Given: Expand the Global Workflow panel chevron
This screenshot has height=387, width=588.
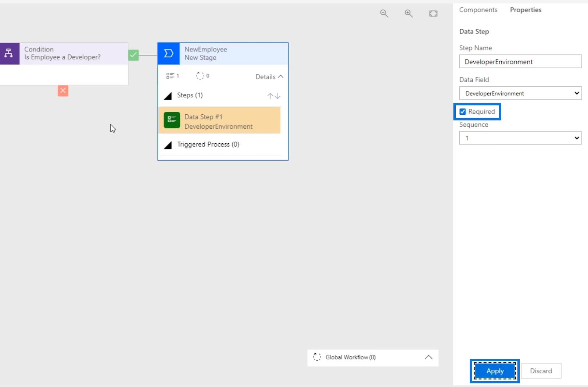Looking at the screenshot, I should tap(429, 357).
